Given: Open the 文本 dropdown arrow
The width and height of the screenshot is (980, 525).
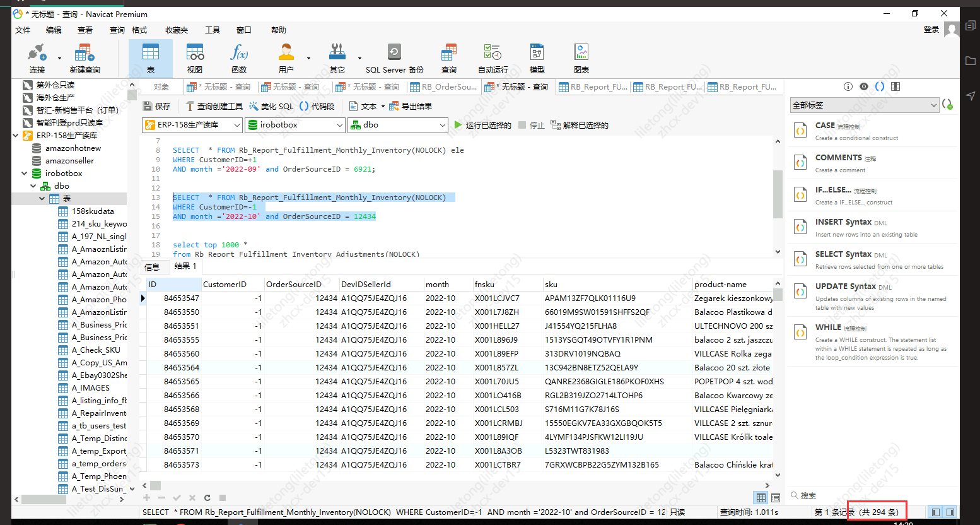Looking at the screenshot, I should tap(382, 107).
